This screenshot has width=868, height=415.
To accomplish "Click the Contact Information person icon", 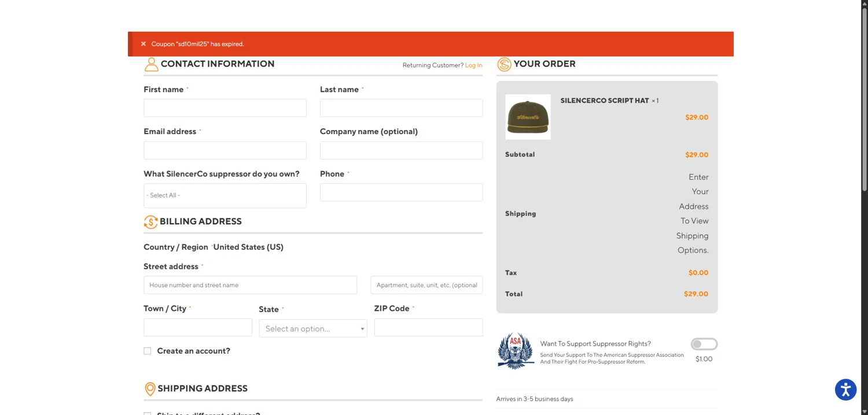I will [x=151, y=64].
